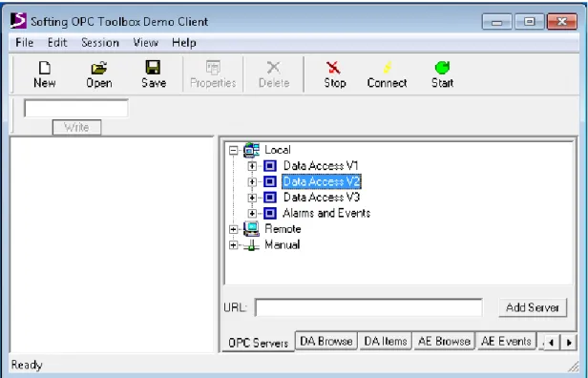This screenshot has height=378, width=588.
Task: Select the Local computer icon
Action: coord(251,150)
